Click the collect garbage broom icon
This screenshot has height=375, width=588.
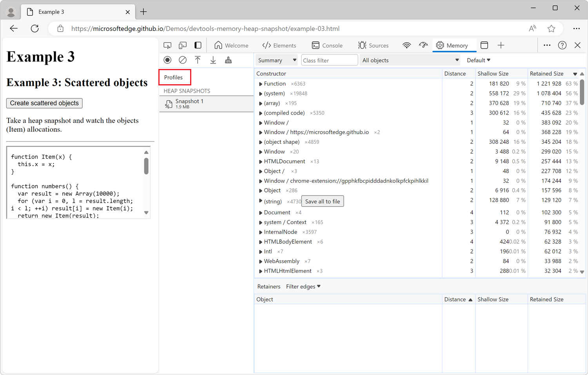pos(228,60)
